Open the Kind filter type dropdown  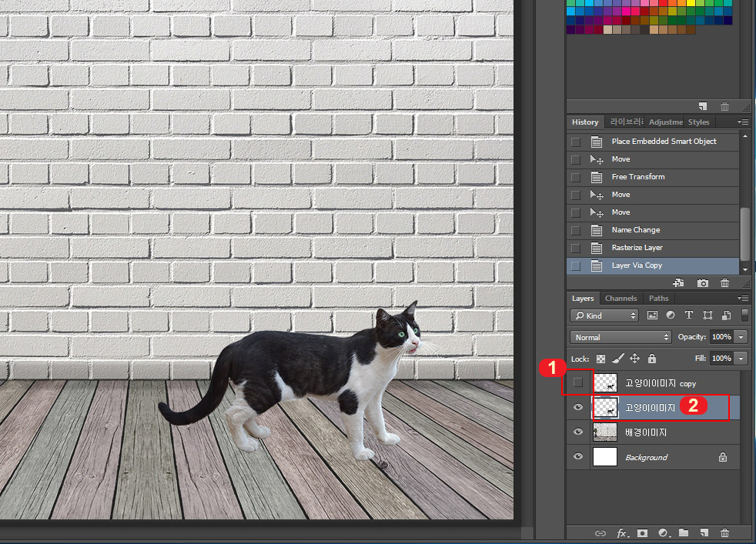[604, 315]
